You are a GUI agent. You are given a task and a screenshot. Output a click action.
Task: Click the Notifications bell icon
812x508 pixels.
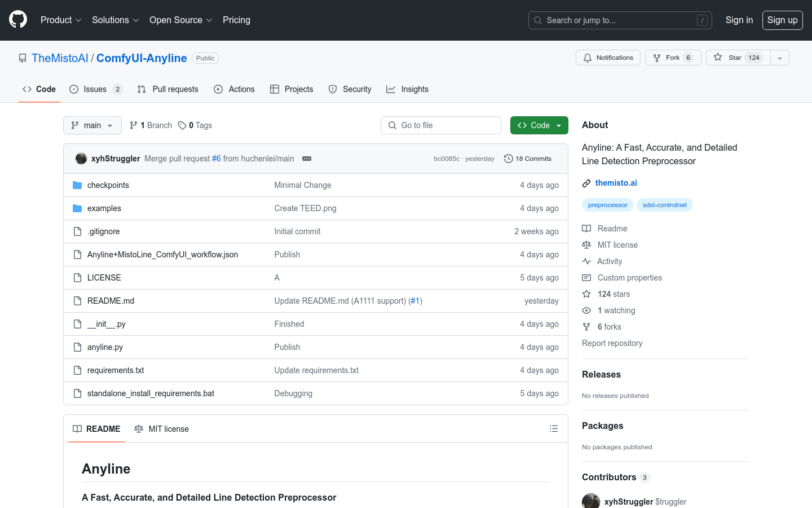point(588,58)
